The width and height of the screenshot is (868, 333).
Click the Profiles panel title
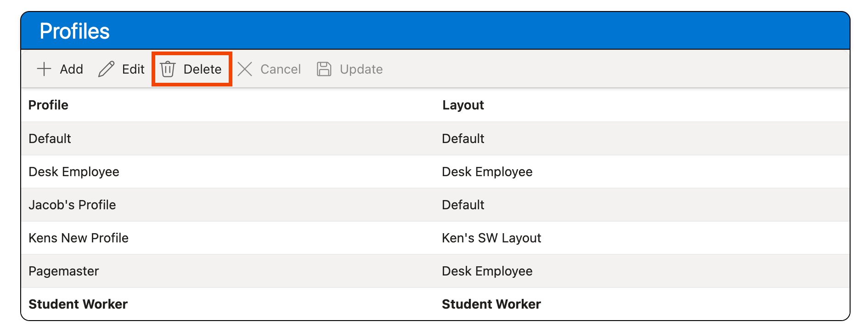coord(74,31)
